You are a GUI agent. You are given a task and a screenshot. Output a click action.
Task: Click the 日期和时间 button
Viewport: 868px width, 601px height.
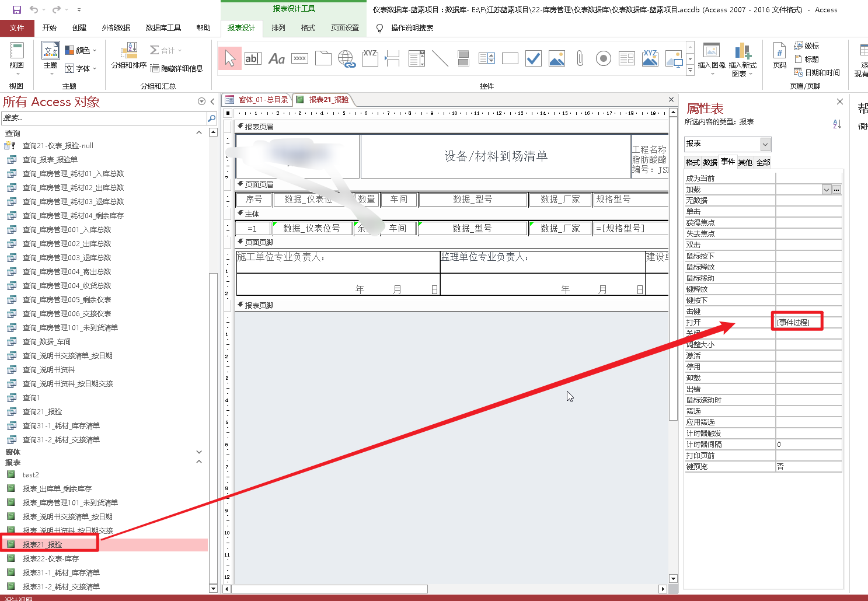(x=817, y=72)
